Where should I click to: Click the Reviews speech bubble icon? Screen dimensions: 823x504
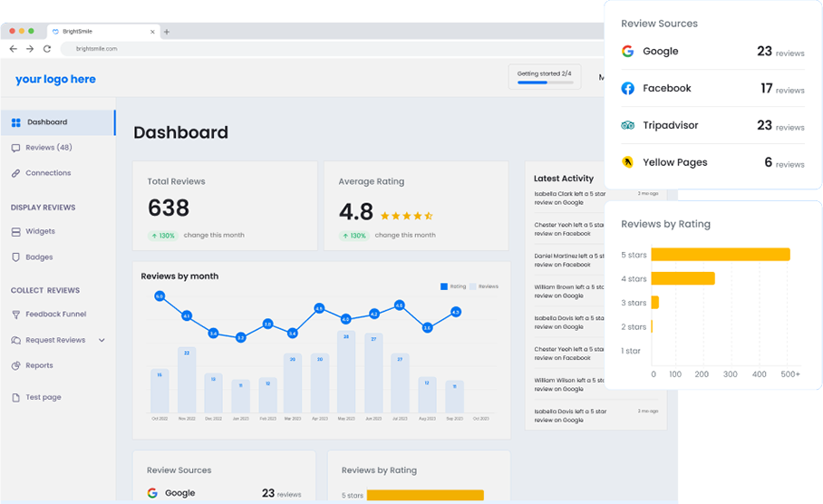[x=16, y=148]
